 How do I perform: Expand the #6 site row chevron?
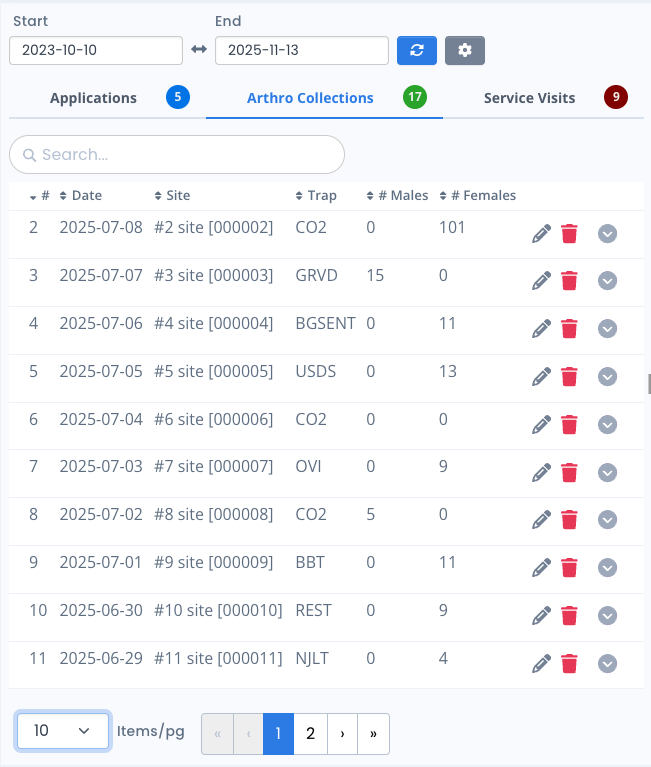[607, 425]
